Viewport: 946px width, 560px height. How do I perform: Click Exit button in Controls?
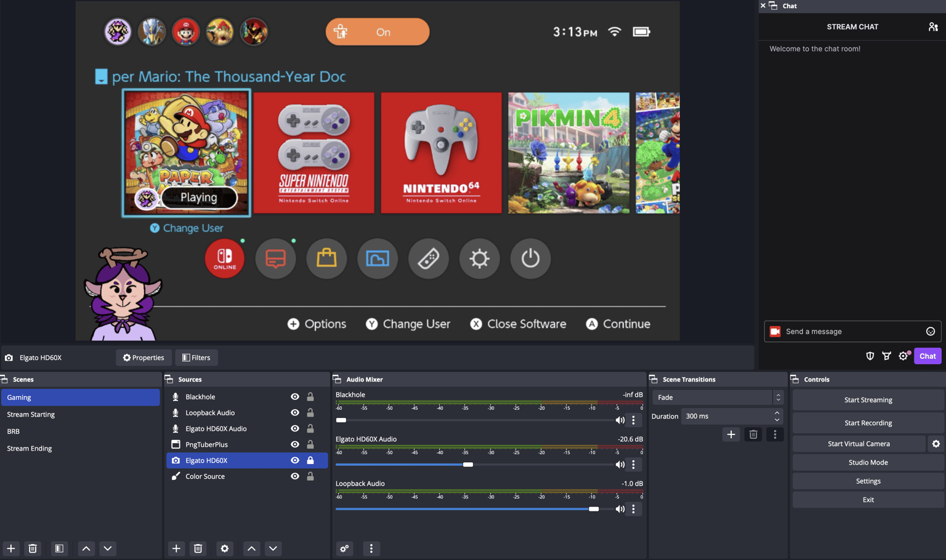pos(868,500)
